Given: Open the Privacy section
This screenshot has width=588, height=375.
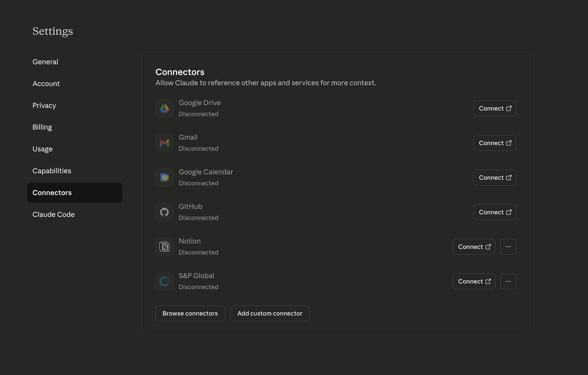Looking at the screenshot, I should 75,105.
